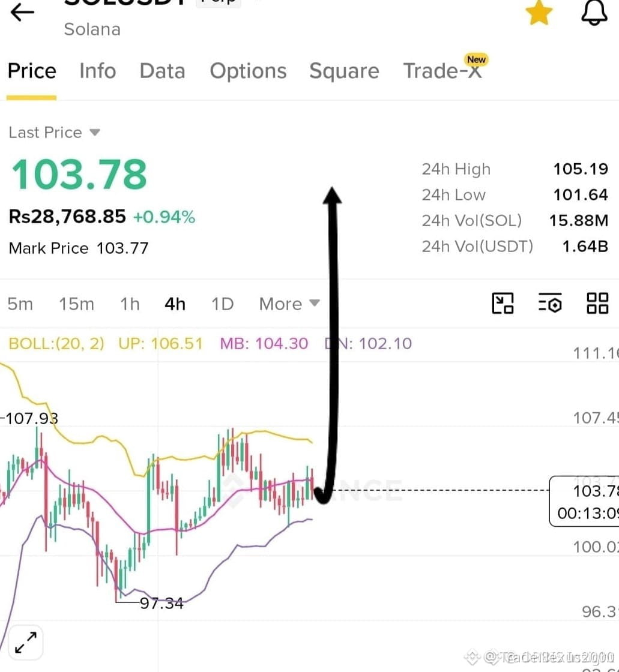Switch to the Data tab
This screenshot has width=619, height=672.
click(x=163, y=71)
